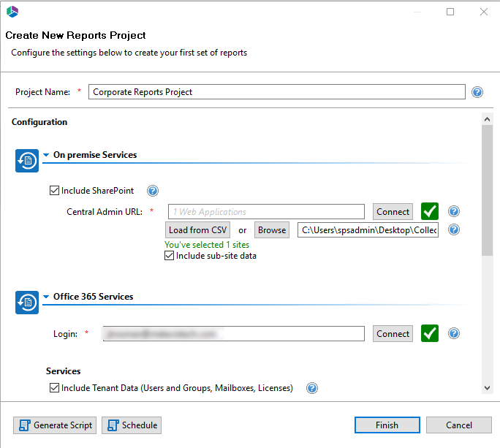Viewport: 500px width, 448px height.
Task: Click the help icon next to Include SharePoint
Action: pyautogui.click(x=153, y=191)
